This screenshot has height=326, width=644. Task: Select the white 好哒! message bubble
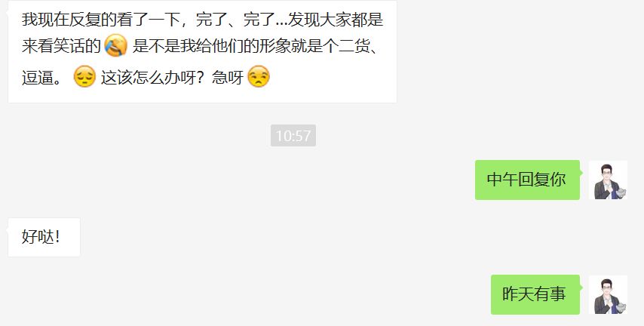pyautogui.click(x=44, y=237)
